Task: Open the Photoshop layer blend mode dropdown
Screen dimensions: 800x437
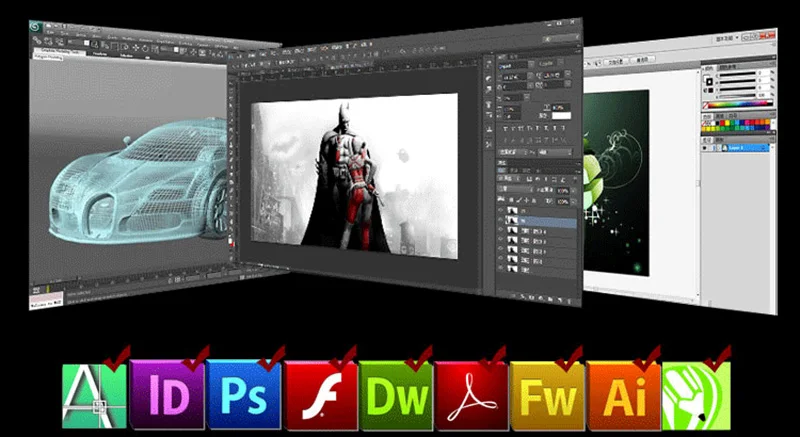Action: [515, 189]
